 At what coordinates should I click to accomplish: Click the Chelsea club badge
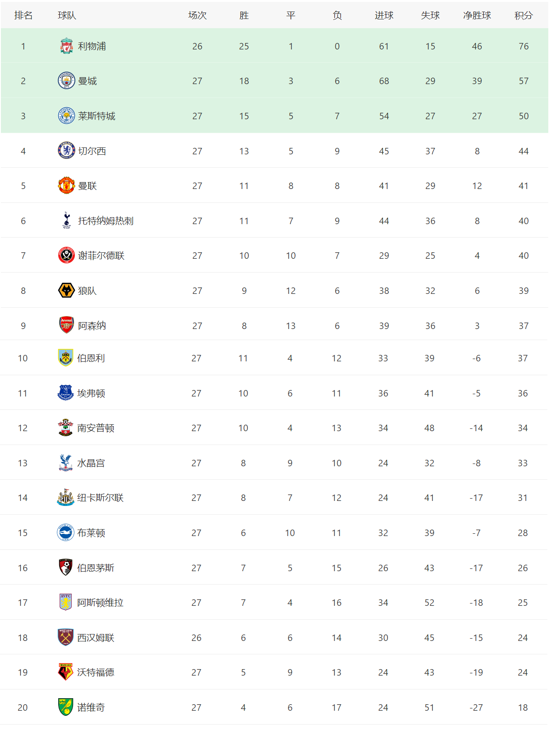pos(67,151)
